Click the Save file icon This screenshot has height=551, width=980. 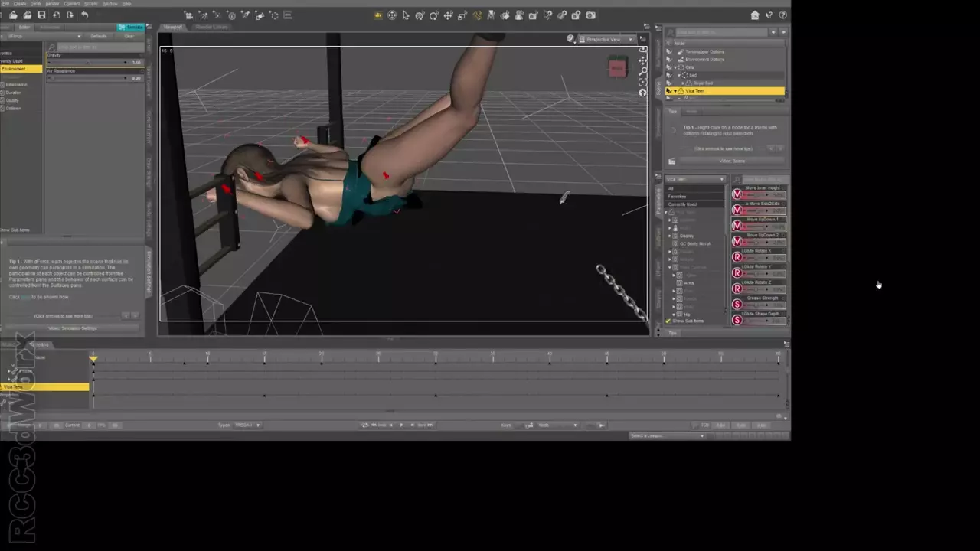click(41, 15)
